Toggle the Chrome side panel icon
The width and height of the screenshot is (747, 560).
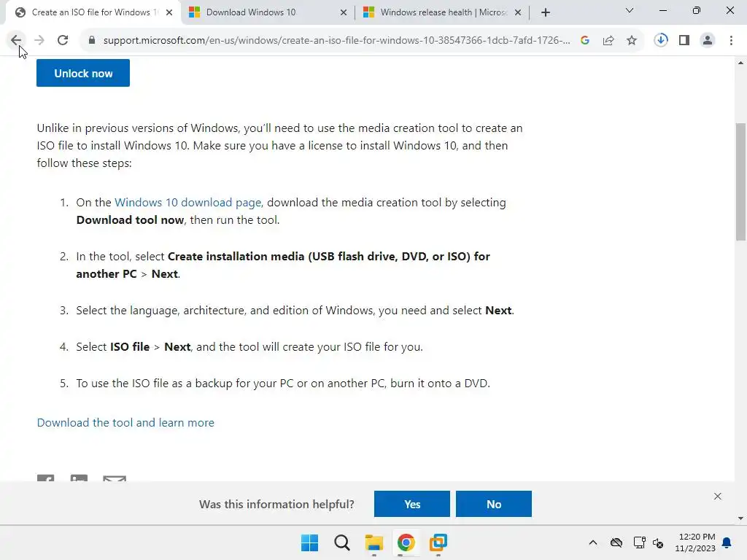point(684,40)
